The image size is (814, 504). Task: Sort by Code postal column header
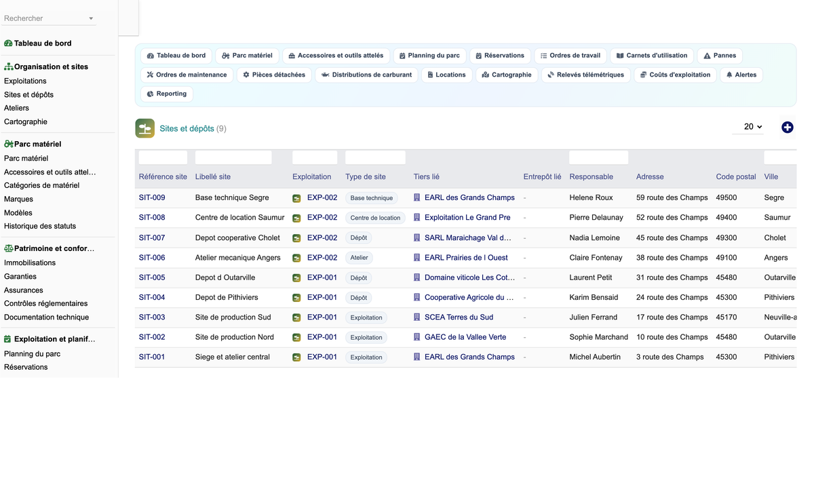[x=736, y=176]
